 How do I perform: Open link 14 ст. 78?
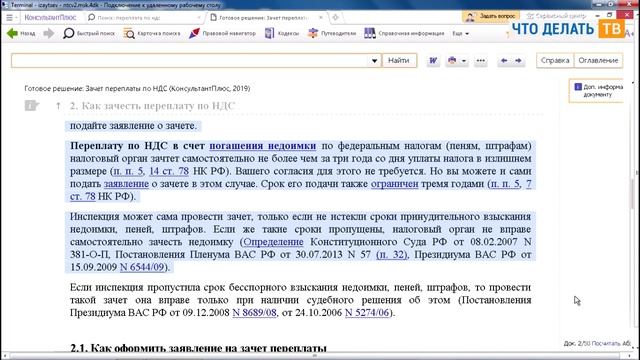[169, 171]
